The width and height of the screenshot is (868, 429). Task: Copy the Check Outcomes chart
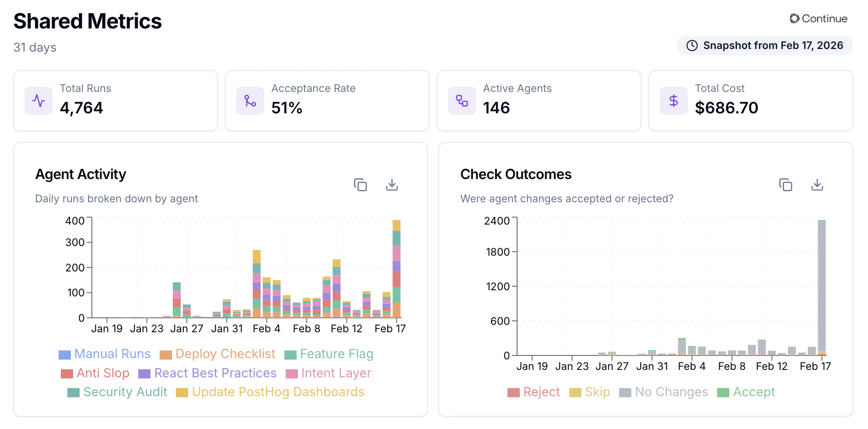pyautogui.click(x=786, y=185)
